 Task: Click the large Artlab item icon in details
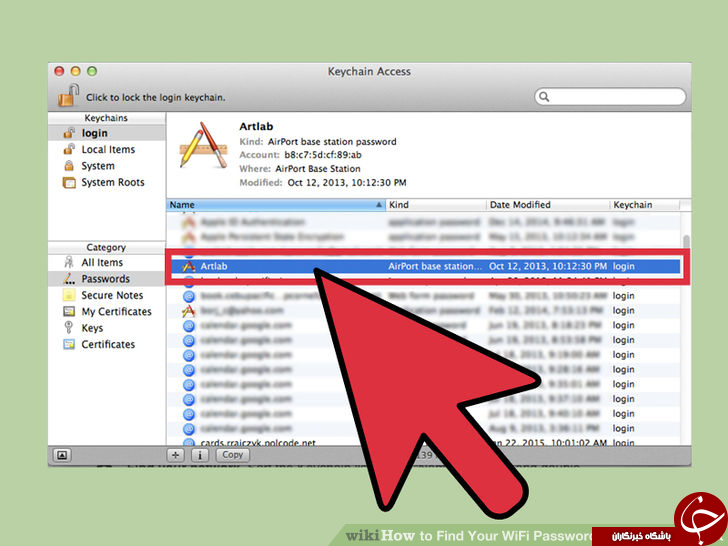(x=203, y=144)
